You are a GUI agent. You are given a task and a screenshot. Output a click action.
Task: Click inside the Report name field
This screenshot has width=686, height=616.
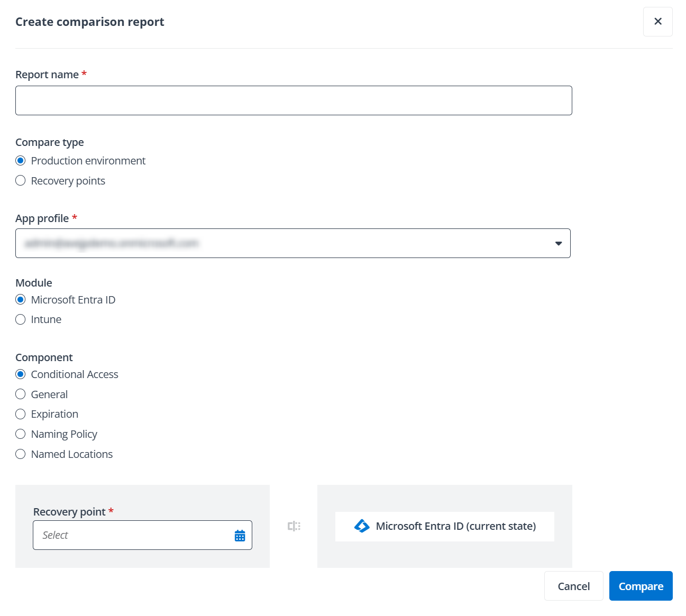coord(293,100)
